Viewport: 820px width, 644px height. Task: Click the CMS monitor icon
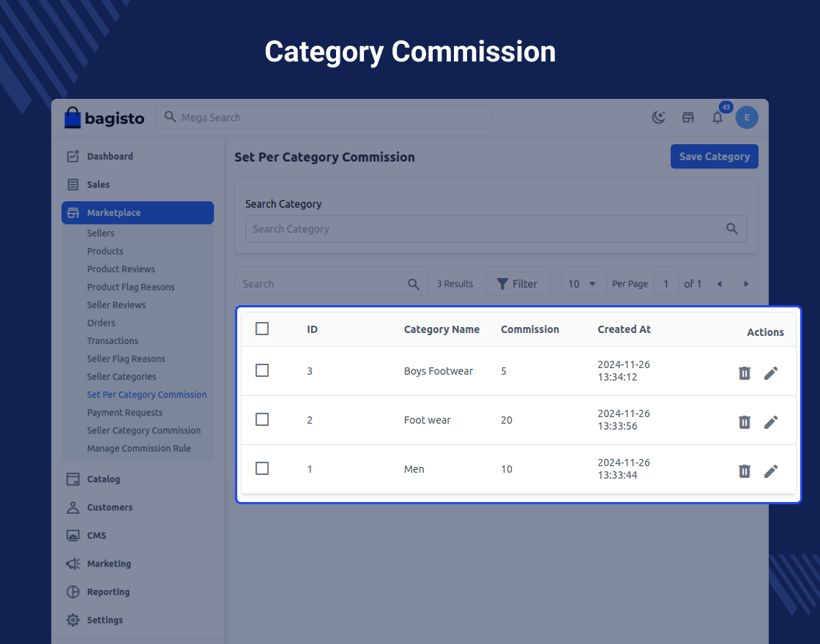tap(72, 535)
